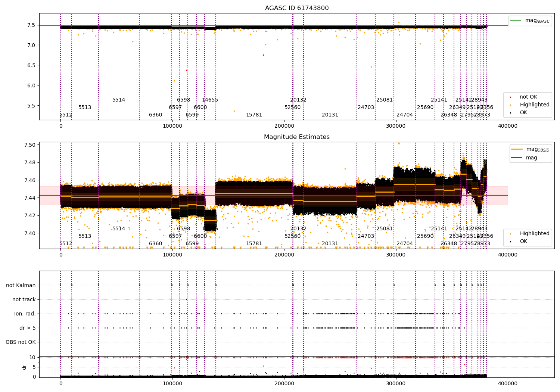Viewport: 560px width, 392px height.
Task: Click OBSID label 6600 in top plot
Action: (200, 107)
